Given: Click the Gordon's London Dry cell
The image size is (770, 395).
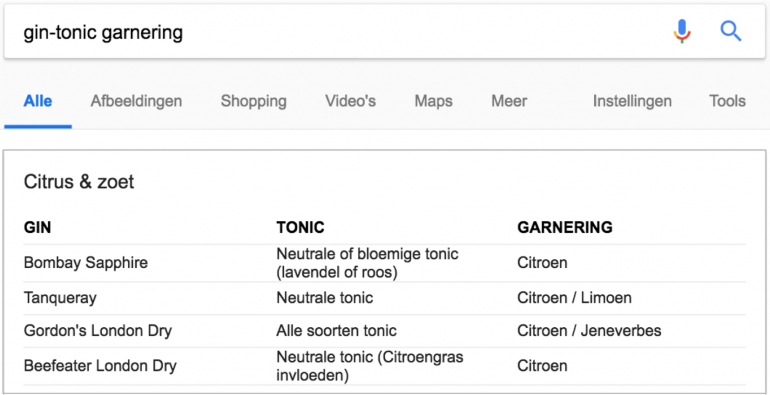Looking at the screenshot, I should [x=98, y=331].
